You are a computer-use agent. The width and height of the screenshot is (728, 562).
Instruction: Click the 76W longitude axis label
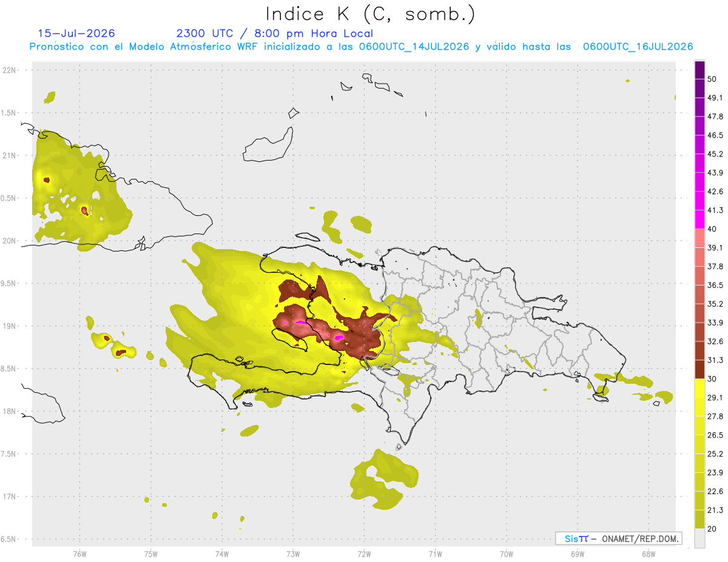pyautogui.click(x=79, y=554)
